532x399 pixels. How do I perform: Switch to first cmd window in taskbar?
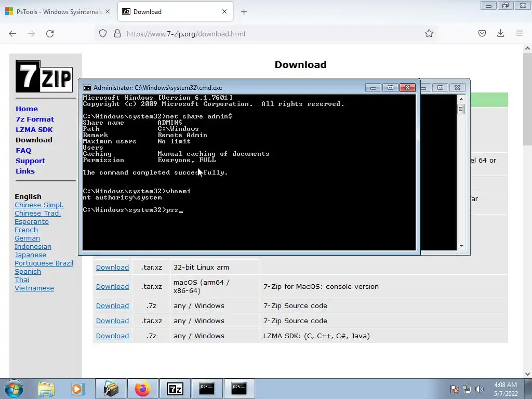207,389
